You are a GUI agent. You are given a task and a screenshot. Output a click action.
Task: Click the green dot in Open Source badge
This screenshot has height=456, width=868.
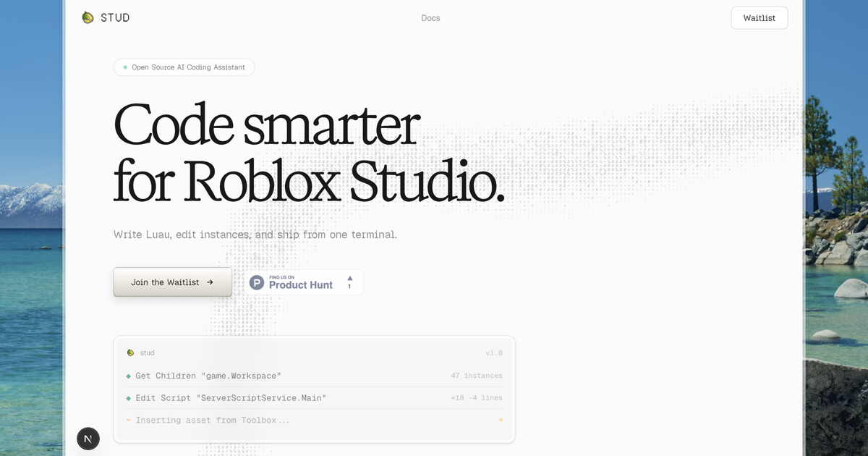click(x=125, y=67)
